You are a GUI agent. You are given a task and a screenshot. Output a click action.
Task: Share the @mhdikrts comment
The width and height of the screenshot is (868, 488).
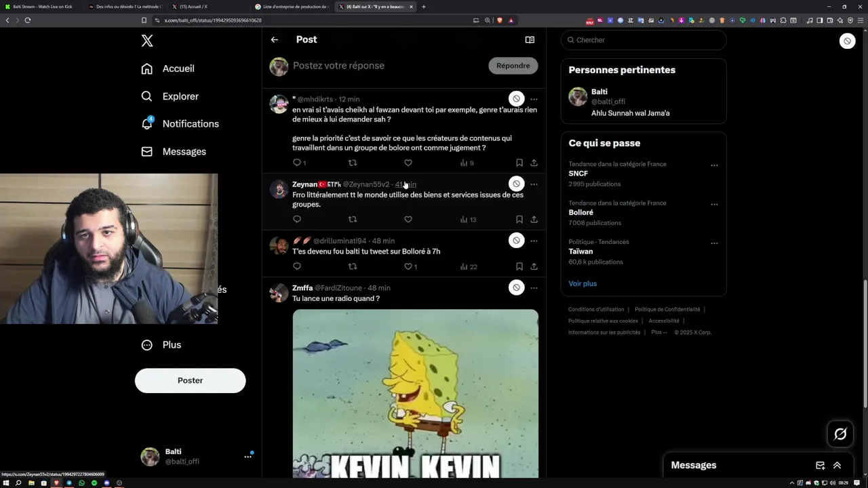point(534,163)
